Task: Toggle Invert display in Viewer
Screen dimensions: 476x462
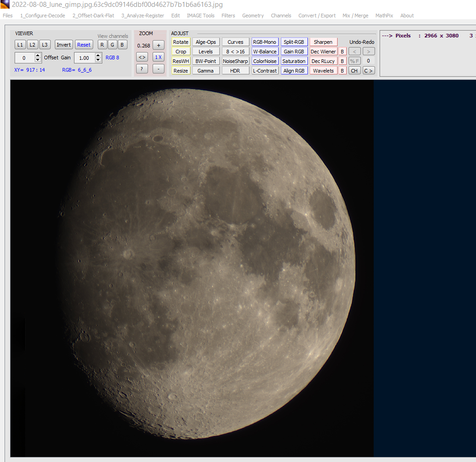Action: coord(64,45)
